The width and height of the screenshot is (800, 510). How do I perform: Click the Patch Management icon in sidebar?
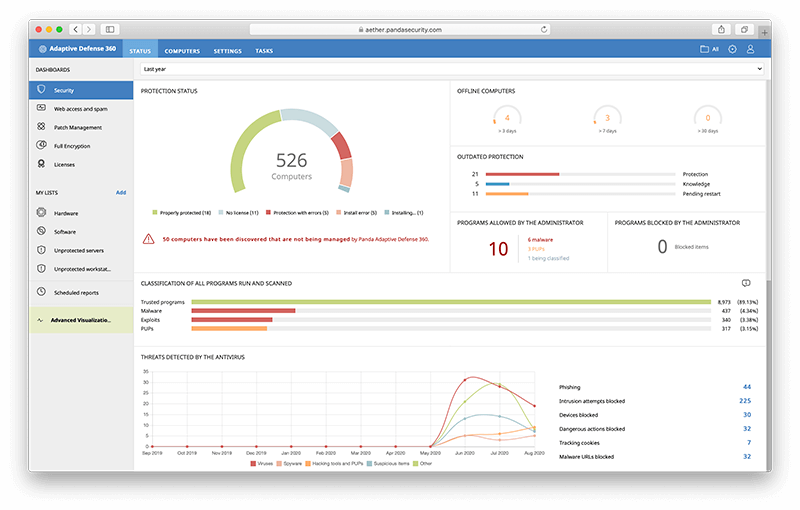(x=42, y=127)
